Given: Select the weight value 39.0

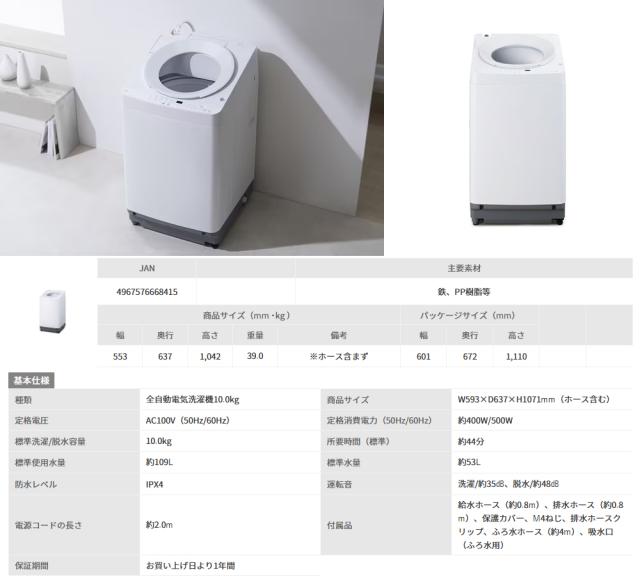Looking at the screenshot, I should tap(255, 356).
